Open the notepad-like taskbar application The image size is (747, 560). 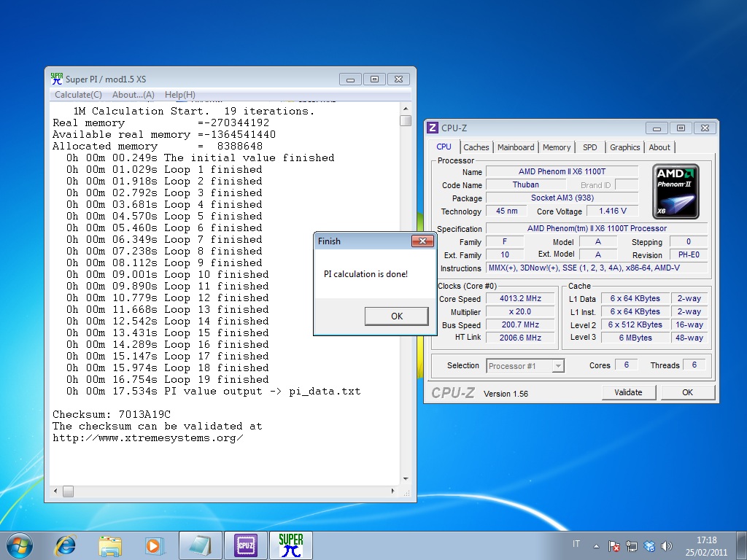(x=199, y=545)
